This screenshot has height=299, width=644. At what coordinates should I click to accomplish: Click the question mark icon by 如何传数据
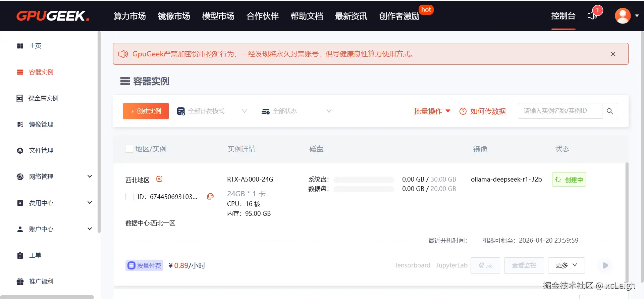tap(463, 111)
